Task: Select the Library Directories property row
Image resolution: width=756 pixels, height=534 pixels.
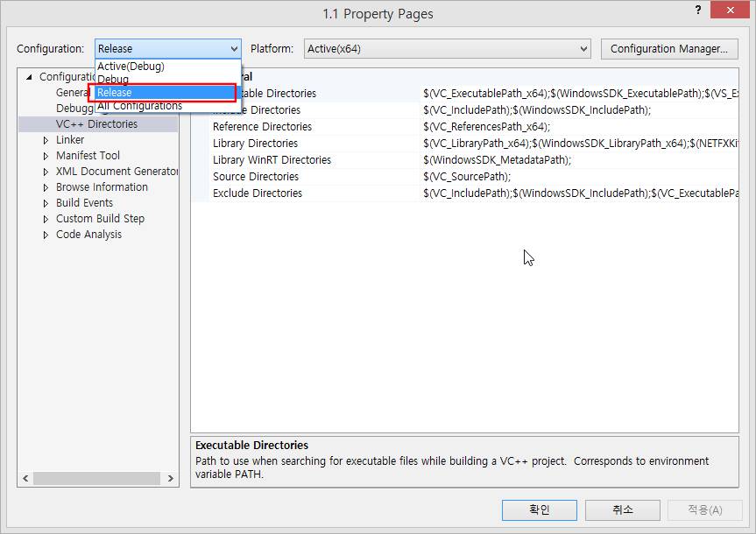Action: point(255,144)
